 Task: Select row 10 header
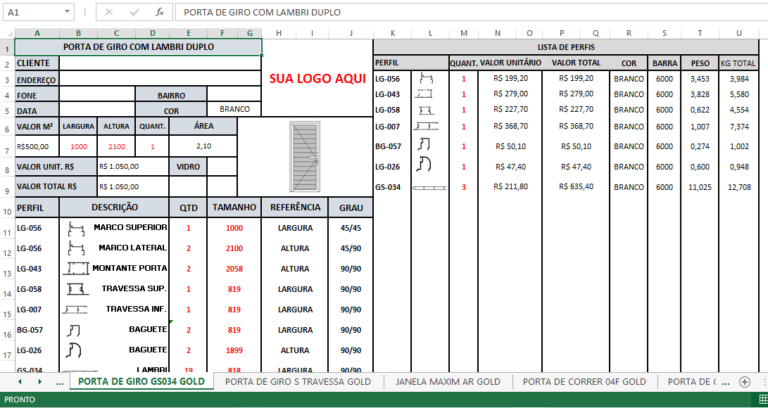coord(7,208)
